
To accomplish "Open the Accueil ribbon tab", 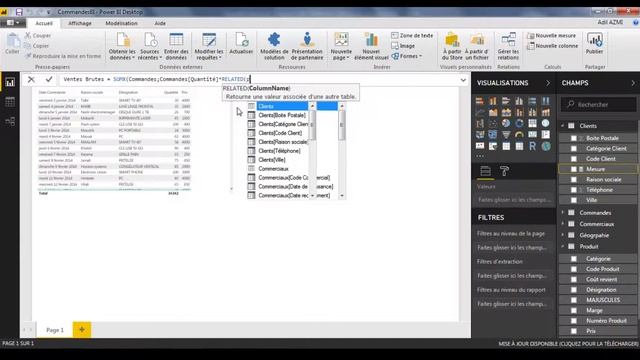I will pyautogui.click(x=44, y=23).
